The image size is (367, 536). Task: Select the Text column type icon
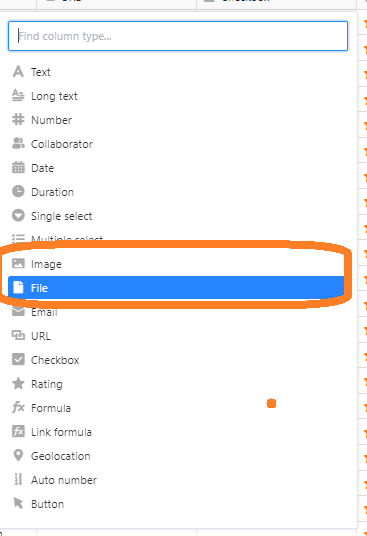click(18, 72)
